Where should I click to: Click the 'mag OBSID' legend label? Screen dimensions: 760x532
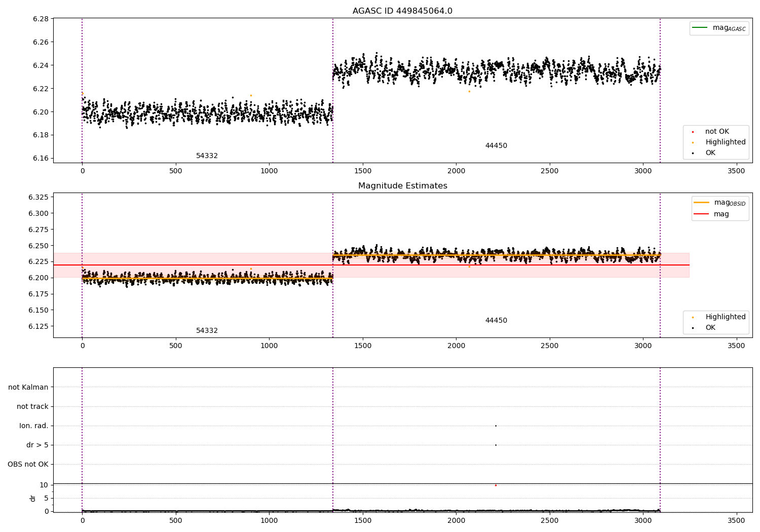pyautogui.click(x=730, y=203)
